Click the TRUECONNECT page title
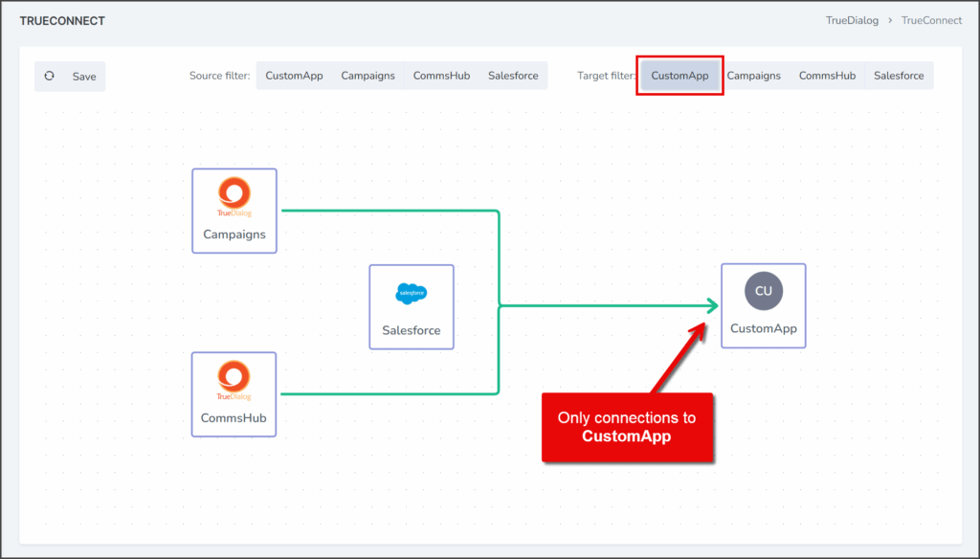 point(62,21)
